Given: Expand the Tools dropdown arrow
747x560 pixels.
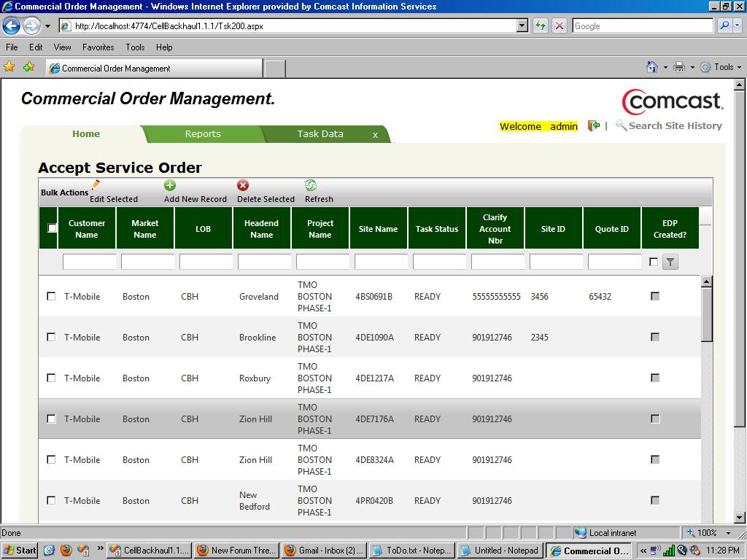Looking at the screenshot, I should [x=740, y=68].
